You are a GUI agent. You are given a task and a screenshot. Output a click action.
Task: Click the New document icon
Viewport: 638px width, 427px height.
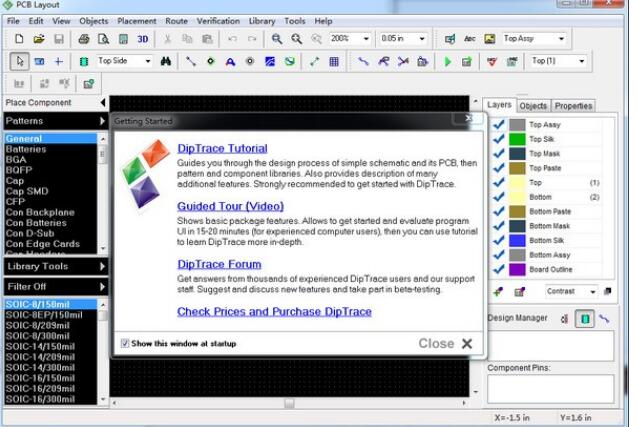tap(19, 38)
